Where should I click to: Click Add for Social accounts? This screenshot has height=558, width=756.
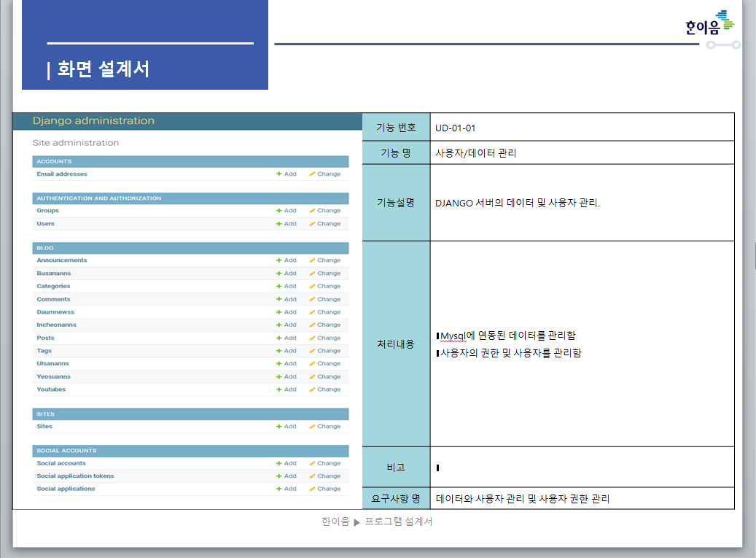[287, 463]
